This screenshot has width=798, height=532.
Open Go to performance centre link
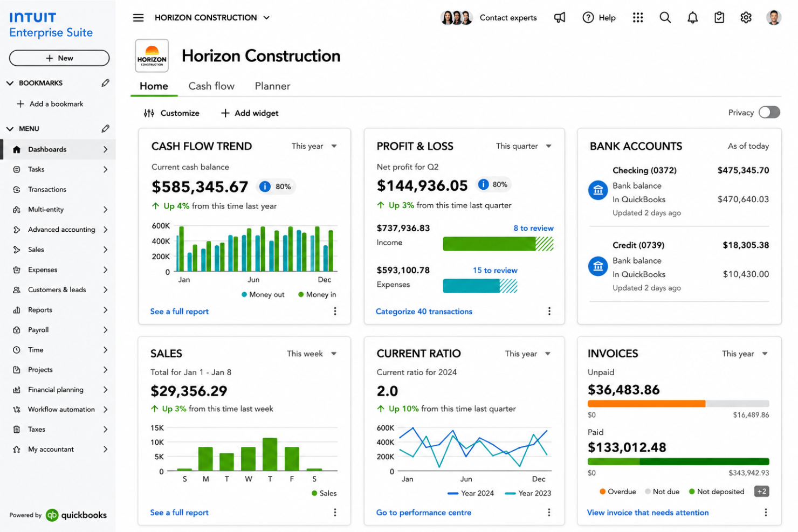coord(424,513)
